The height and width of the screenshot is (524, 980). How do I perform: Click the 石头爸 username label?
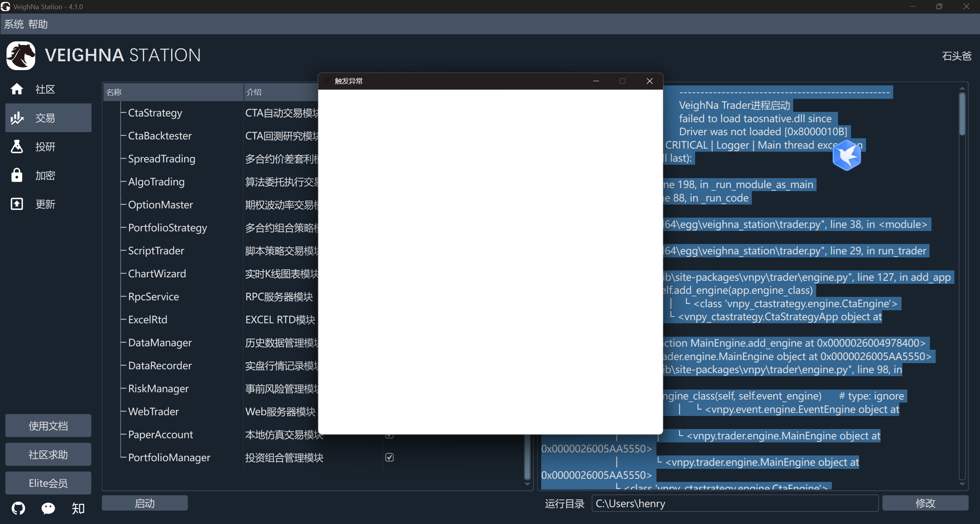click(957, 56)
